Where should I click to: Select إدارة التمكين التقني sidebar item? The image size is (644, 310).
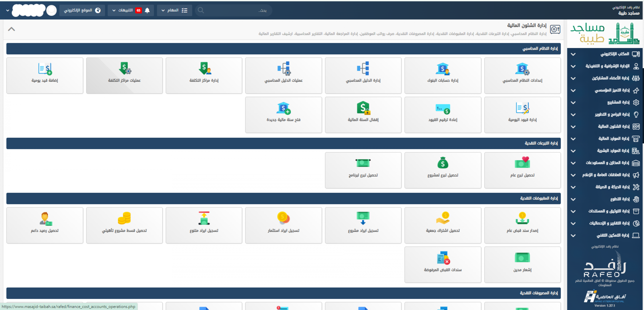(605, 236)
